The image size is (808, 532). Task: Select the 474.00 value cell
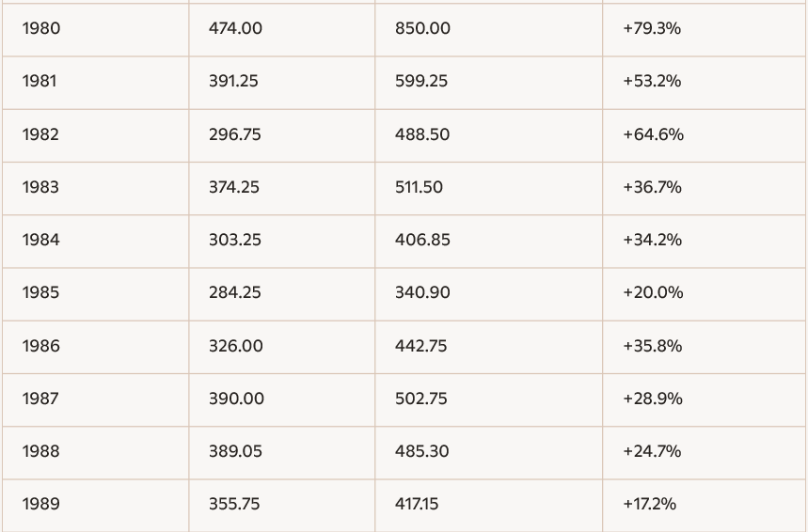[x=235, y=28]
